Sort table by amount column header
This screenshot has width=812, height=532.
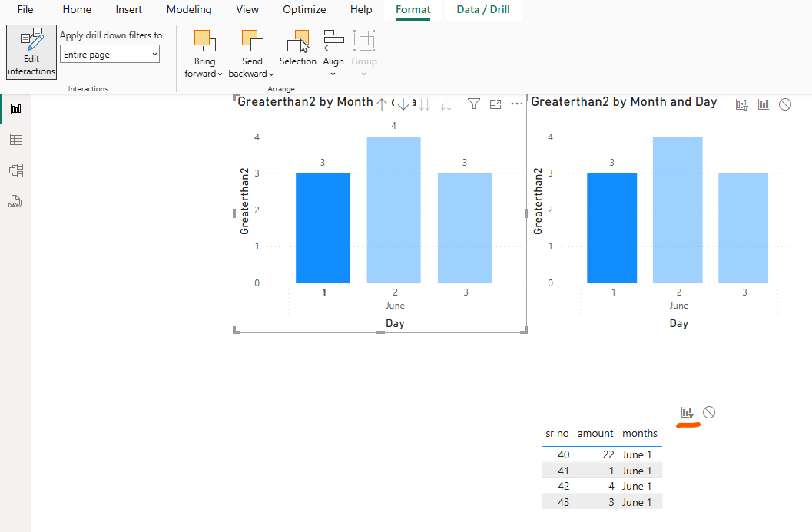[595, 434]
